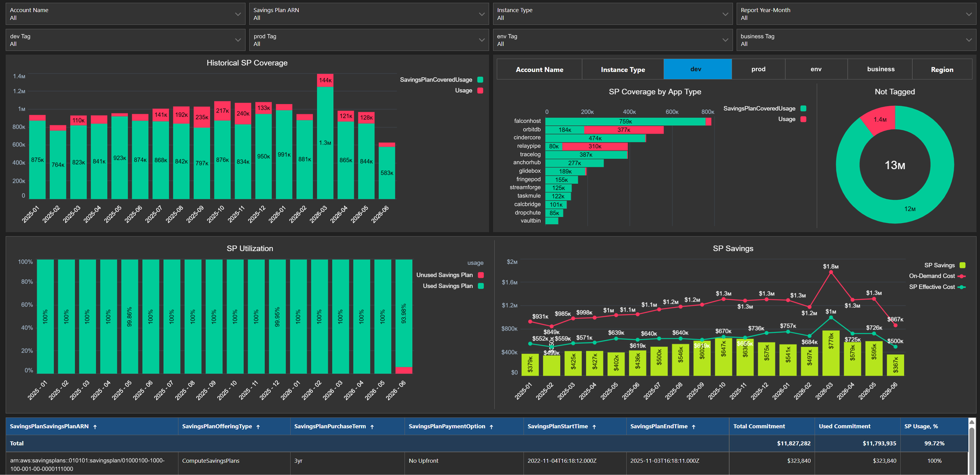Click SavingsPlanPaymentOption sort arrow
This screenshot has width=980, height=475.
(491, 427)
